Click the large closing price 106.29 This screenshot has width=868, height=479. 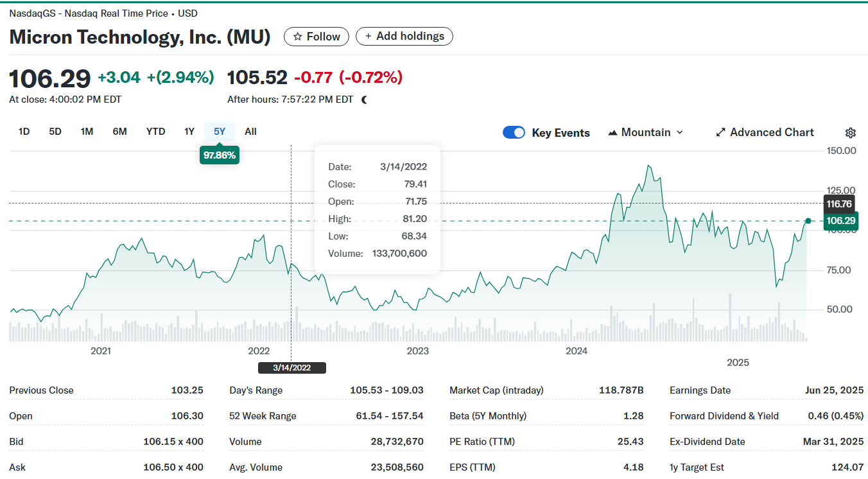point(50,78)
